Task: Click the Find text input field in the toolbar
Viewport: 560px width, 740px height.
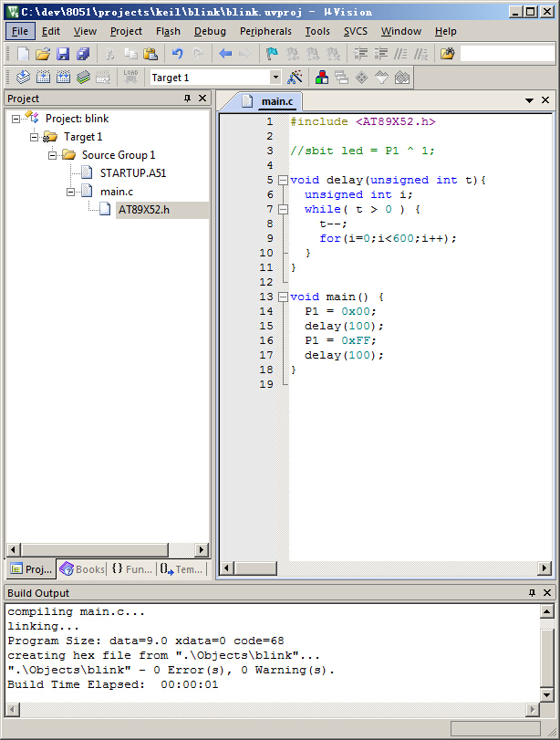Action: click(x=507, y=54)
